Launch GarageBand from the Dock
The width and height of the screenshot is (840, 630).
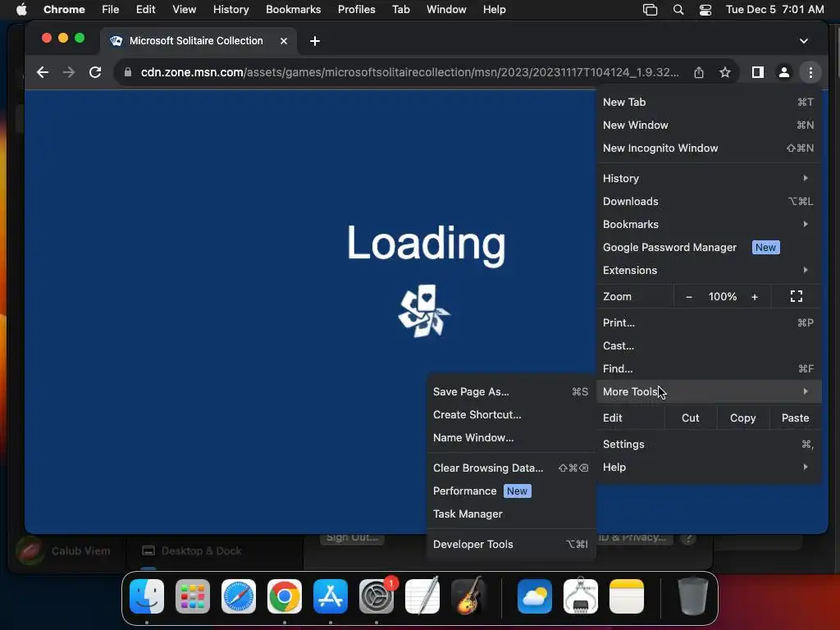click(468, 596)
